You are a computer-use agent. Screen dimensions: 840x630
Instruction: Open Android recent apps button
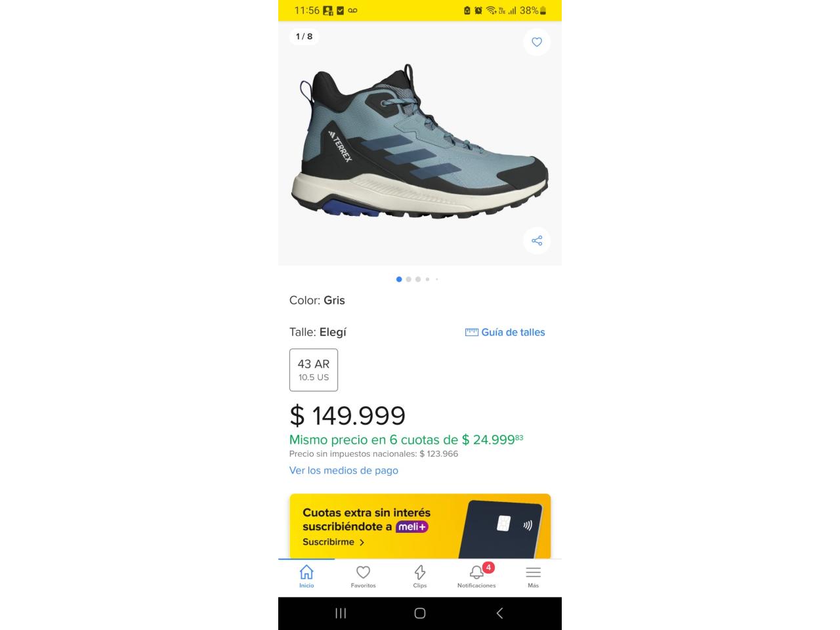tap(341, 613)
